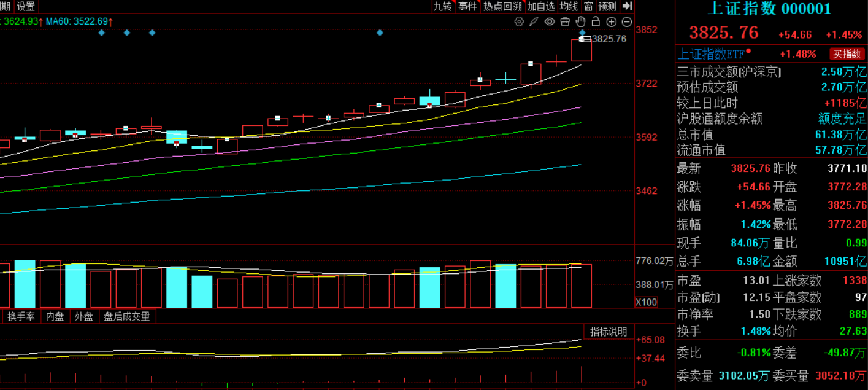Click the 额度充足 quota status
Viewport: 868px width, 390px height.
[x=842, y=119]
